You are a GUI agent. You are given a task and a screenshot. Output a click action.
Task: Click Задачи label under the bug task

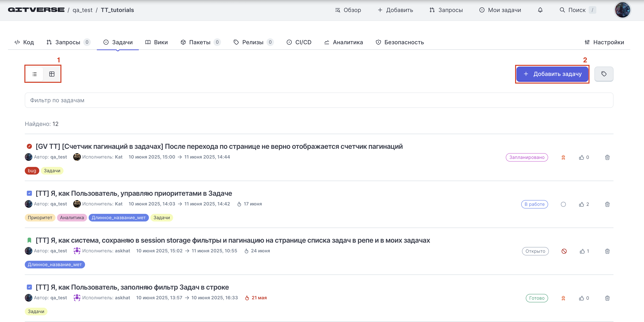[52, 171]
